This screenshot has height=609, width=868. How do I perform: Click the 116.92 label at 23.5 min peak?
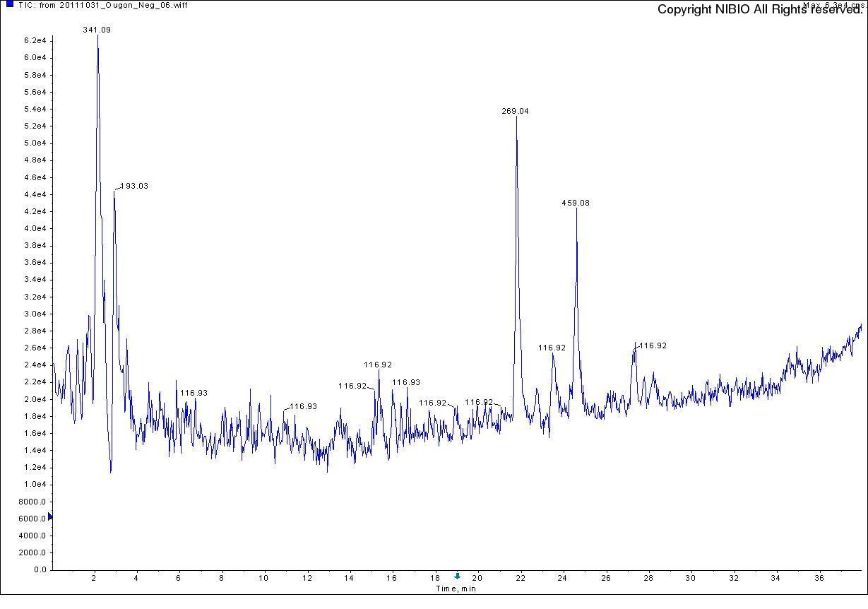coord(552,348)
